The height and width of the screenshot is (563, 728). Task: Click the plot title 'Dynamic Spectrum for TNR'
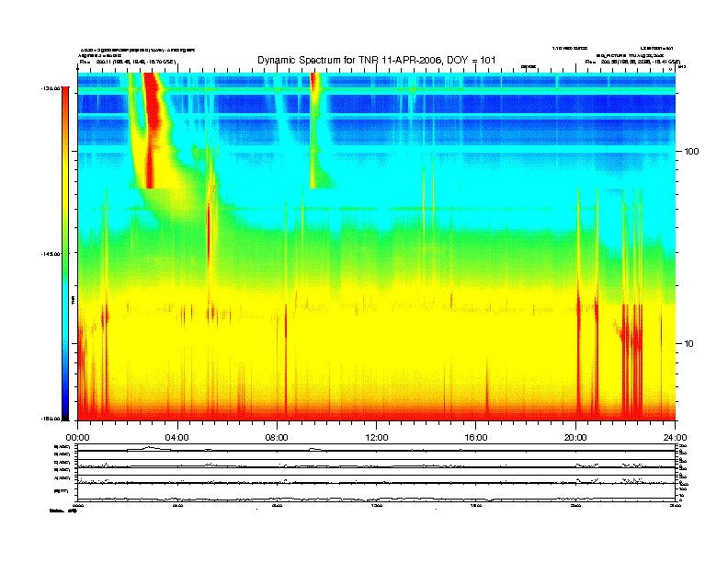pos(377,60)
